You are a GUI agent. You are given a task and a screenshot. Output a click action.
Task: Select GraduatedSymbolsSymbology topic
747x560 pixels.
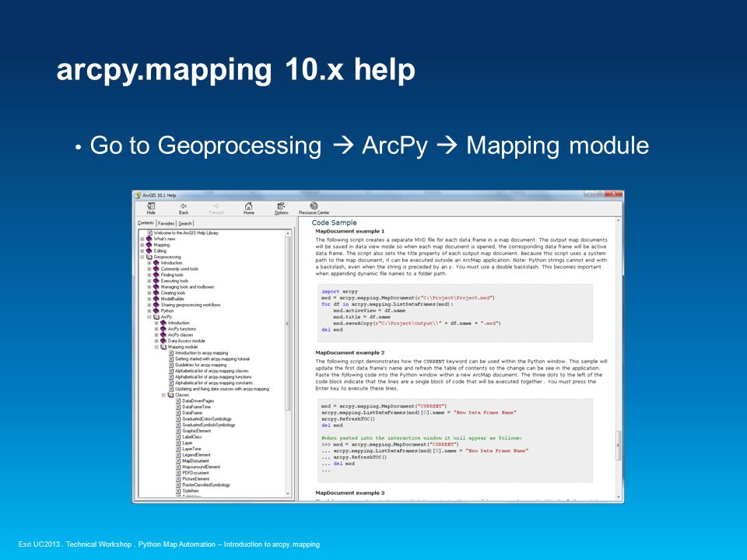209,425
